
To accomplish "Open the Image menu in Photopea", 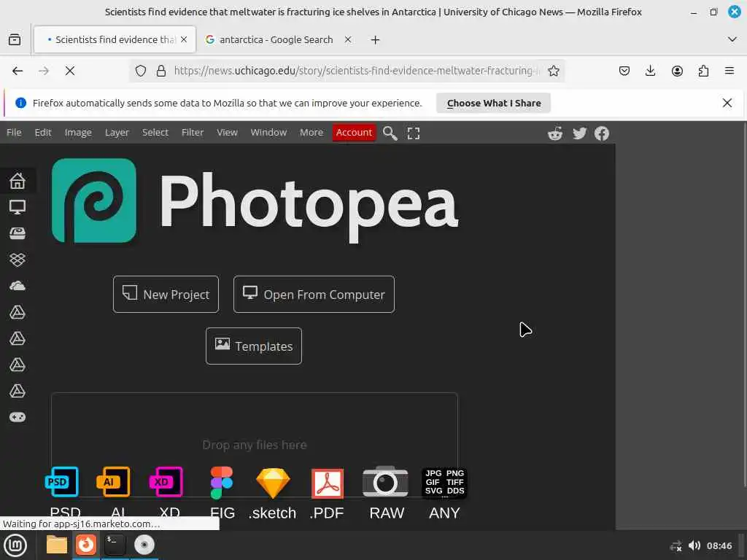I will 78,133.
